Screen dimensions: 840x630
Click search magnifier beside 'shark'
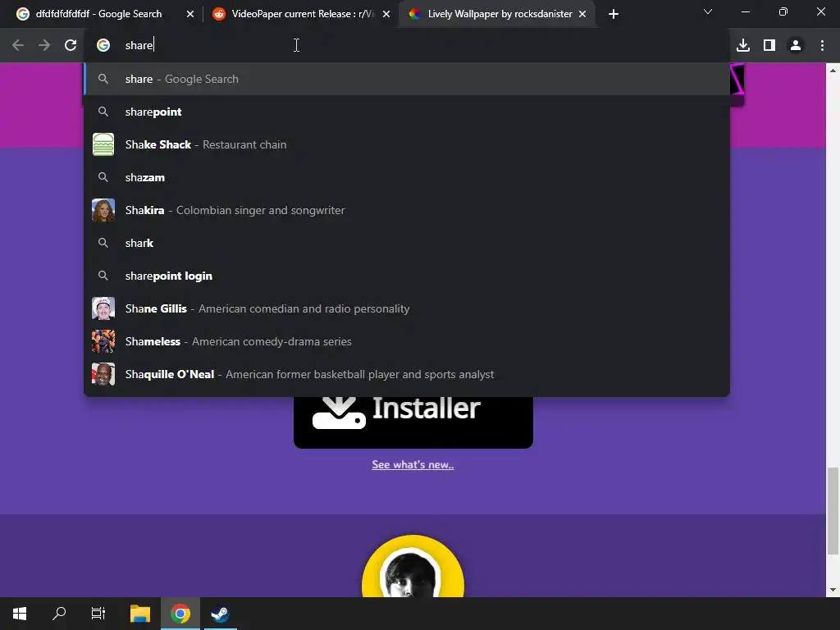pos(103,243)
